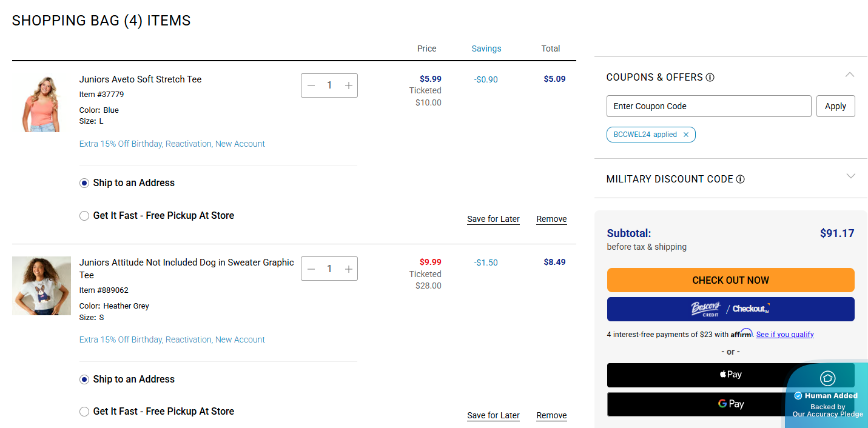This screenshot has height=428, width=868.
Task: Collapse the Coupons & Offers section
Action: (850, 75)
